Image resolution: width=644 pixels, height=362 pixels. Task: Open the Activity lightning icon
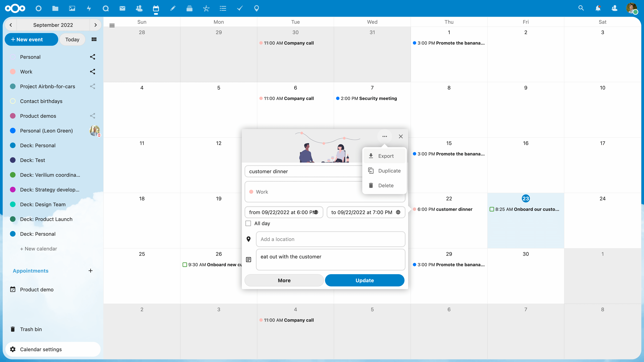(89, 8)
